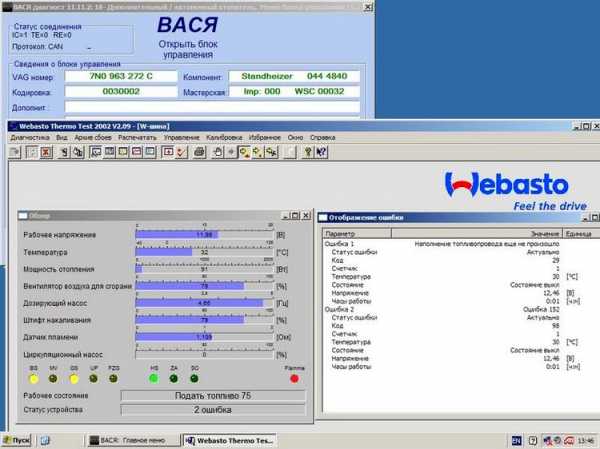
Task: Expand the Управление menu
Action: tap(181, 136)
